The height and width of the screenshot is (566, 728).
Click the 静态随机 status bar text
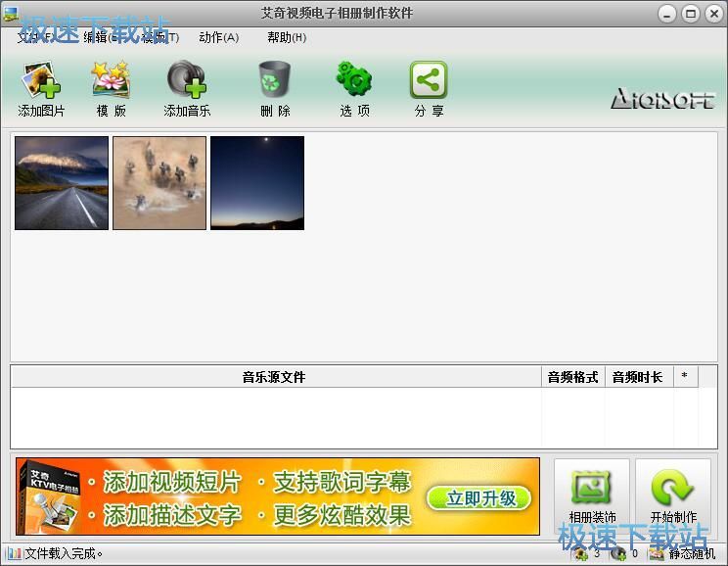(x=692, y=554)
